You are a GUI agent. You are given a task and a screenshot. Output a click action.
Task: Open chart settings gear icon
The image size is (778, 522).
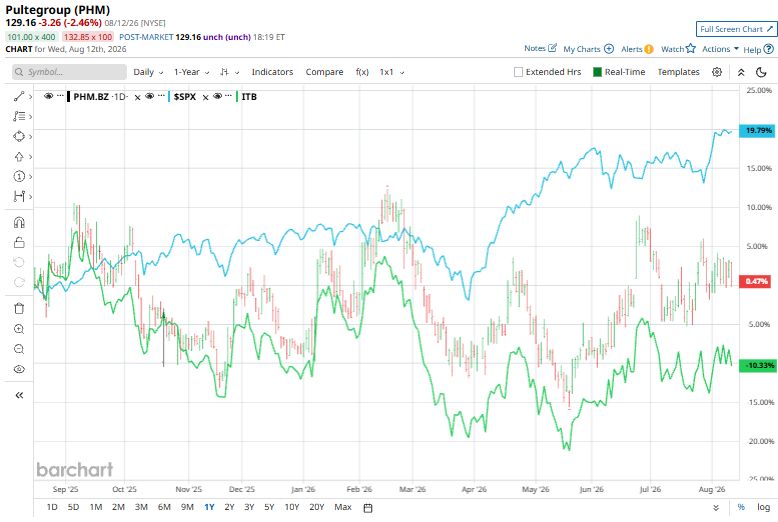[x=717, y=72]
